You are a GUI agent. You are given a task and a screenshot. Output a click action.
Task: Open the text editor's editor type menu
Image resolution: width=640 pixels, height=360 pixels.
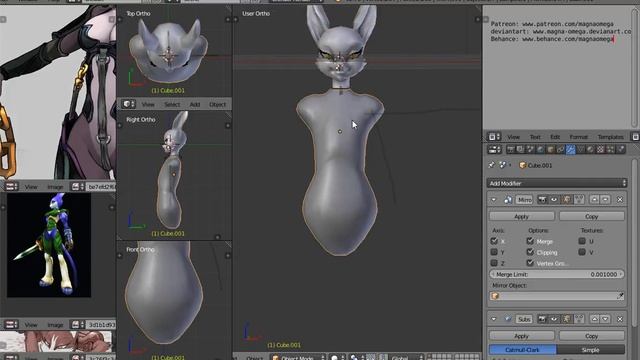click(x=493, y=137)
